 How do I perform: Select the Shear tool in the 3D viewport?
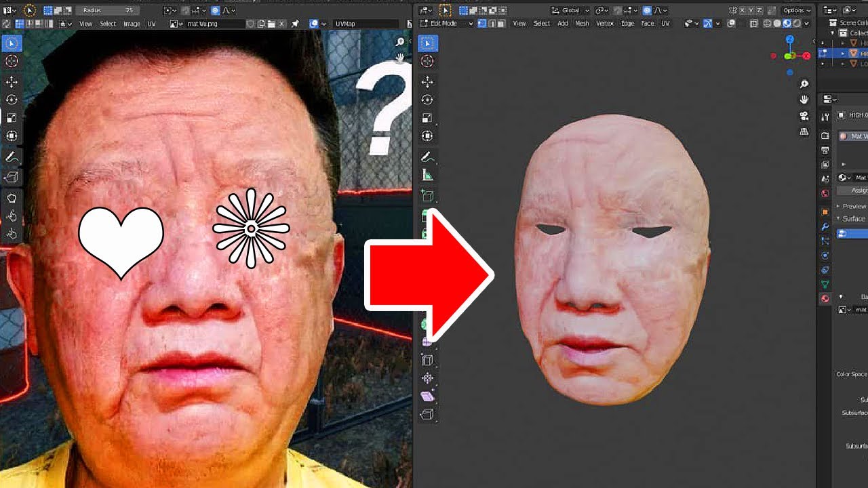click(427, 396)
